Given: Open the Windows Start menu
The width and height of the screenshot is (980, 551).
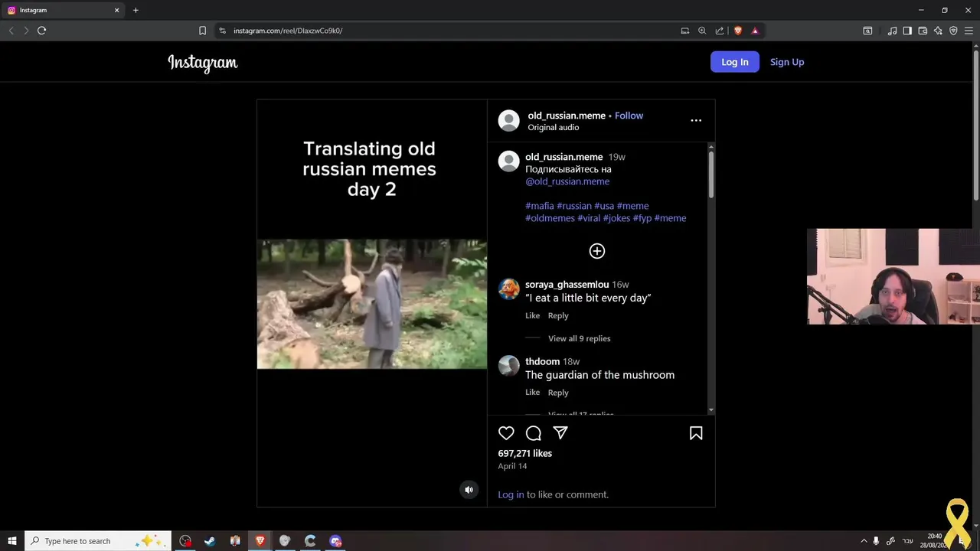Looking at the screenshot, I should (x=12, y=541).
